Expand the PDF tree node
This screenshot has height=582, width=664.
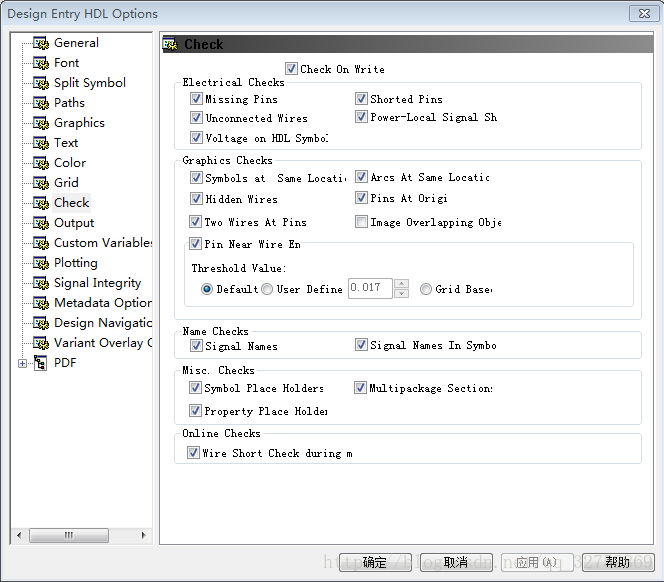[22, 363]
